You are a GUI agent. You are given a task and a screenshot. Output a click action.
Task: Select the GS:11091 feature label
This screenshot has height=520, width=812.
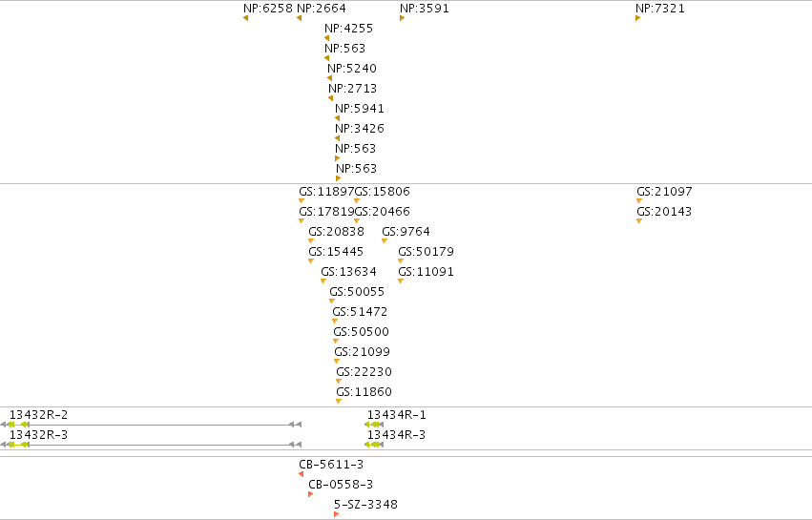click(x=426, y=272)
